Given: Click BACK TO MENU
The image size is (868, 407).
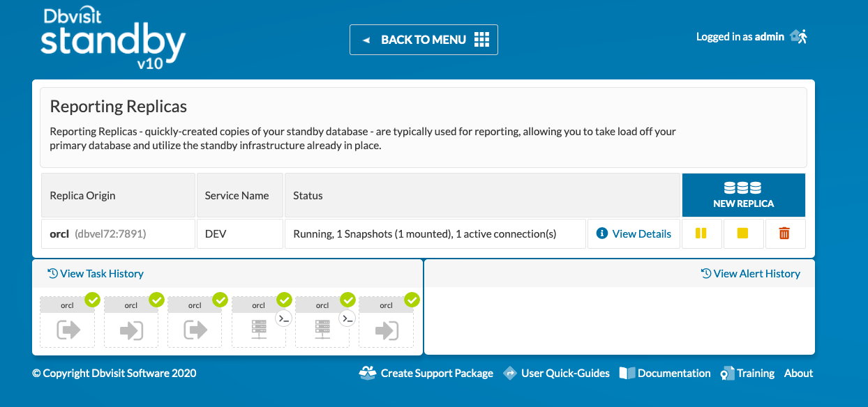Looking at the screenshot, I should [423, 39].
